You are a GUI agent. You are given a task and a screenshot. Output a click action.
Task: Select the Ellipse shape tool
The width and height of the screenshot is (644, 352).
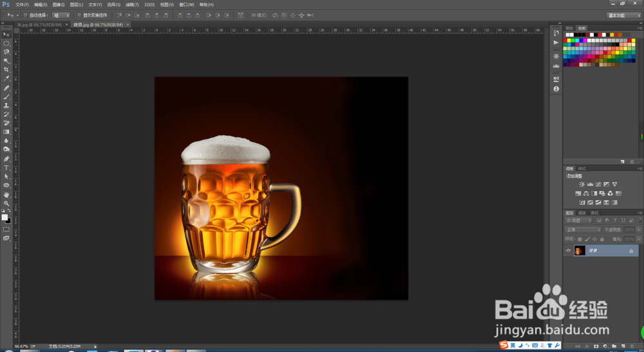pos(6,186)
